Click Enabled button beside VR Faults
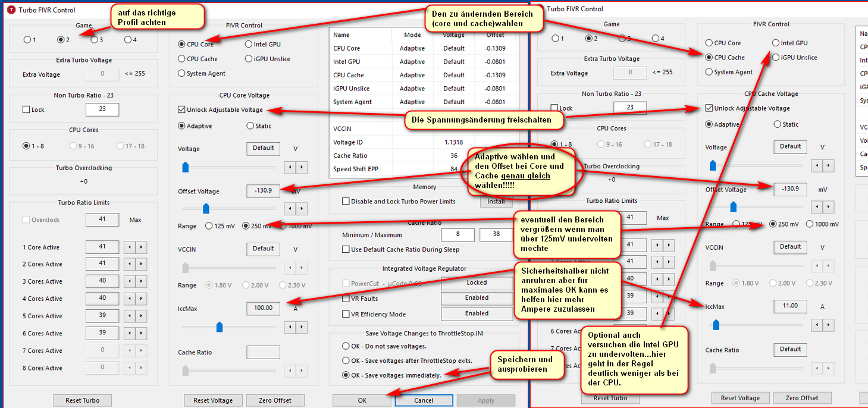This screenshot has height=408, width=868. tap(477, 298)
